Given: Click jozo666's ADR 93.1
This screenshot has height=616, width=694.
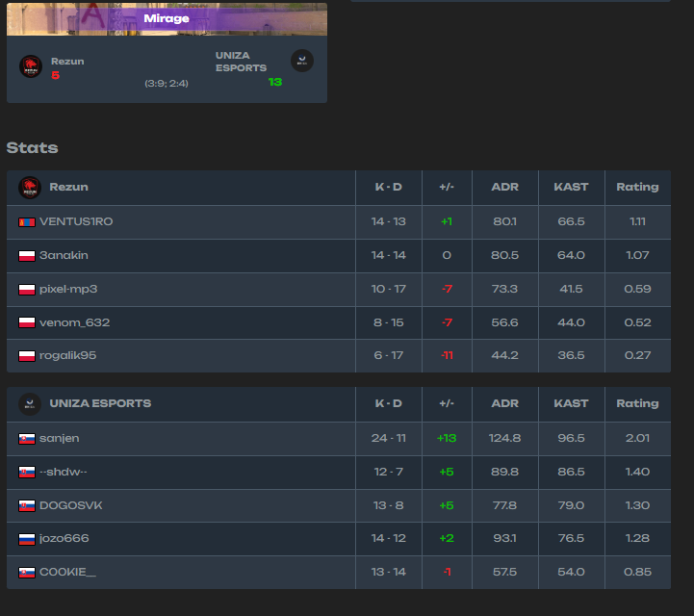Looking at the screenshot, I should click(504, 539).
